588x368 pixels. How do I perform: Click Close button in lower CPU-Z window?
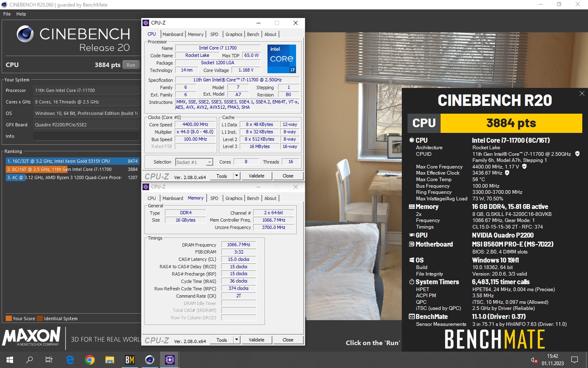288,340
